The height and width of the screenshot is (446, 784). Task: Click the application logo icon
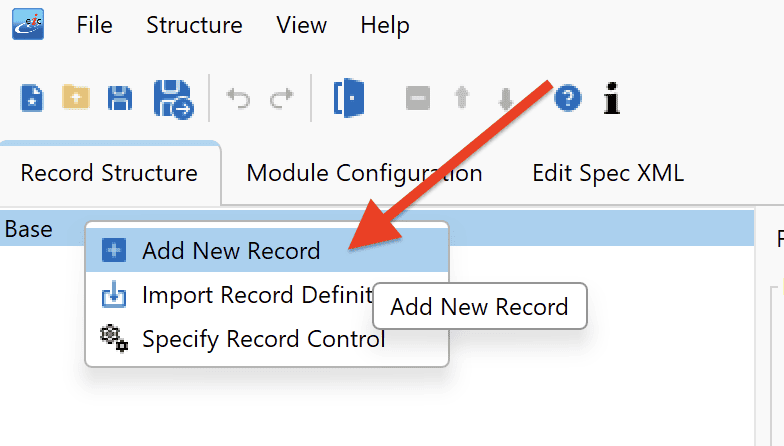(x=28, y=24)
